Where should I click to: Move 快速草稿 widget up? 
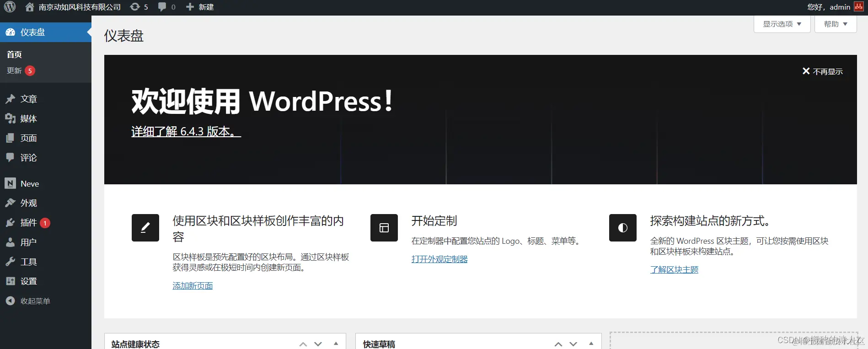pos(558,344)
